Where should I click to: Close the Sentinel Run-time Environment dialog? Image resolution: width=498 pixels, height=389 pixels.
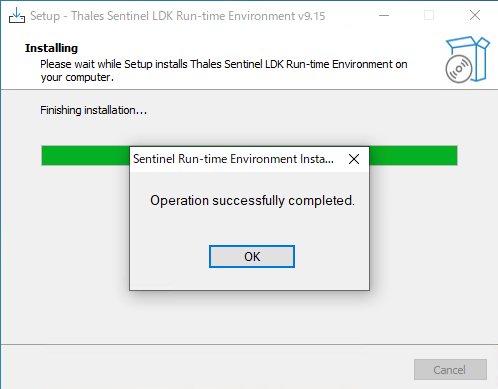pyautogui.click(x=354, y=159)
